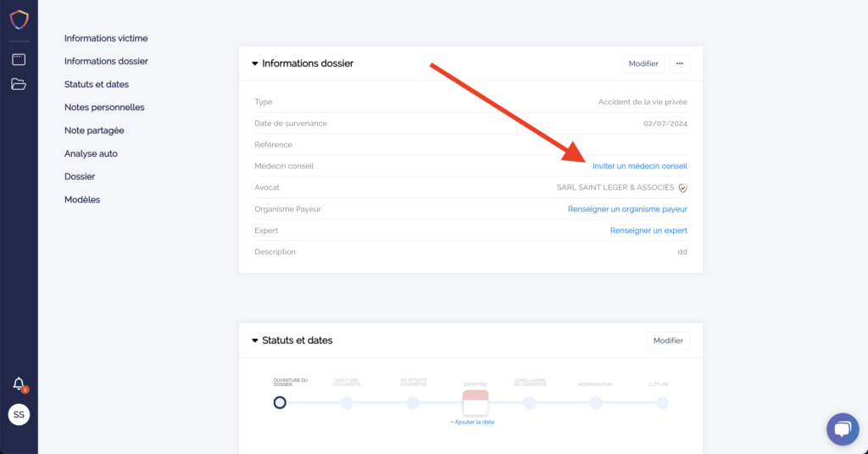Select Analyse auto in side menu

(x=91, y=153)
